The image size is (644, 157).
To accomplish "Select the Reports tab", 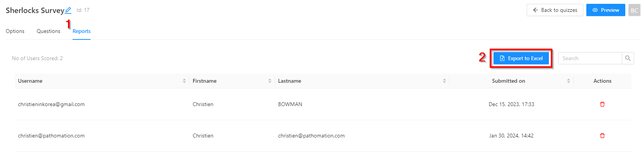I will (x=81, y=31).
